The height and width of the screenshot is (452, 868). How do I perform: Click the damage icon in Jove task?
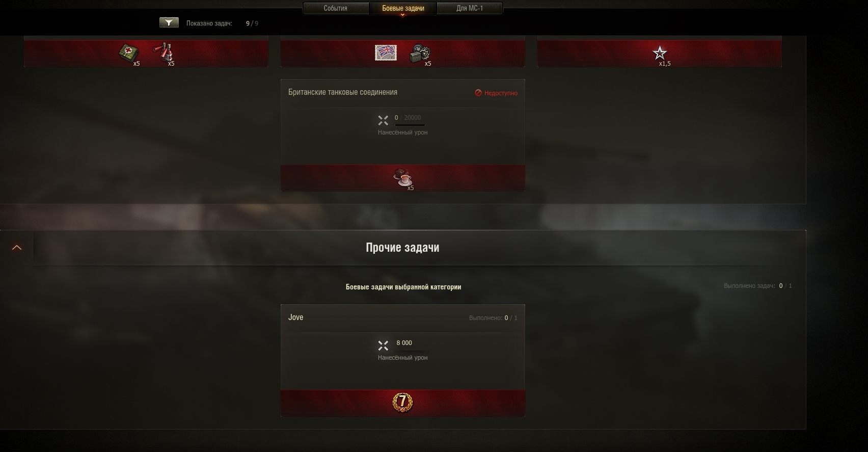coord(383,345)
